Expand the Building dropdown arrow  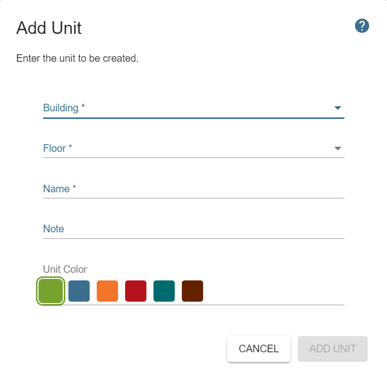(x=338, y=108)
